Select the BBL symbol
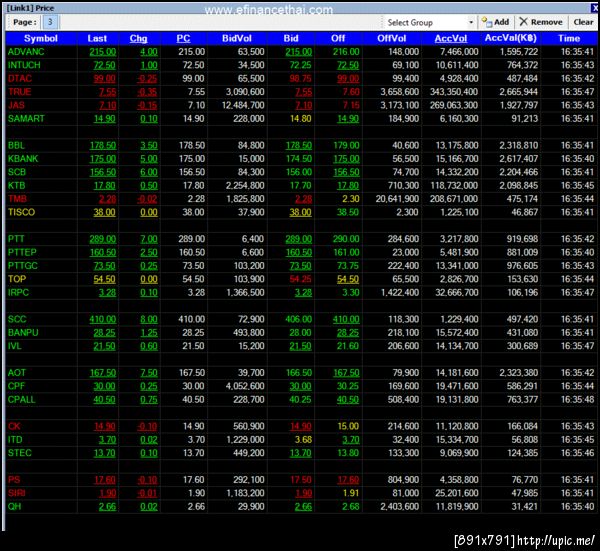 [16, 145]
